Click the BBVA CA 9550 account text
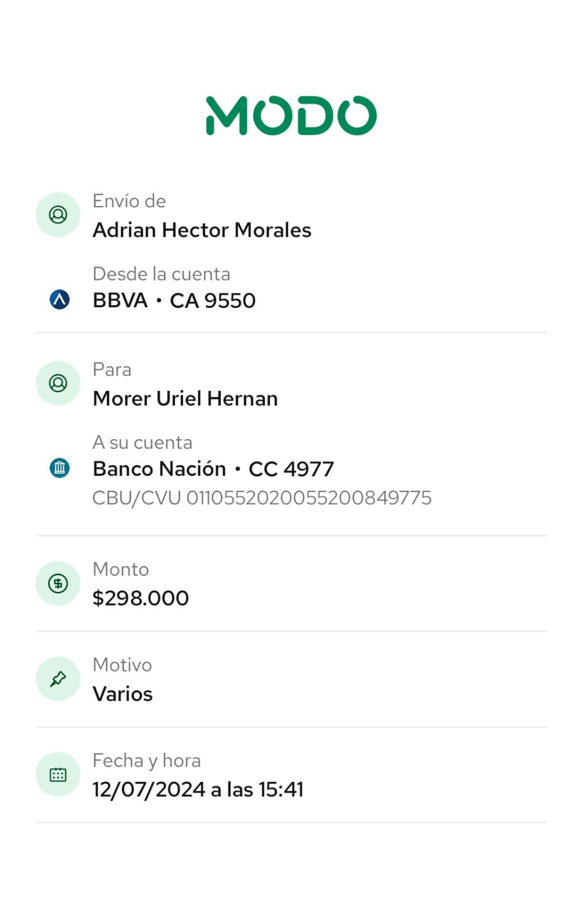This screenshot has height=924, width=583. 174,300
